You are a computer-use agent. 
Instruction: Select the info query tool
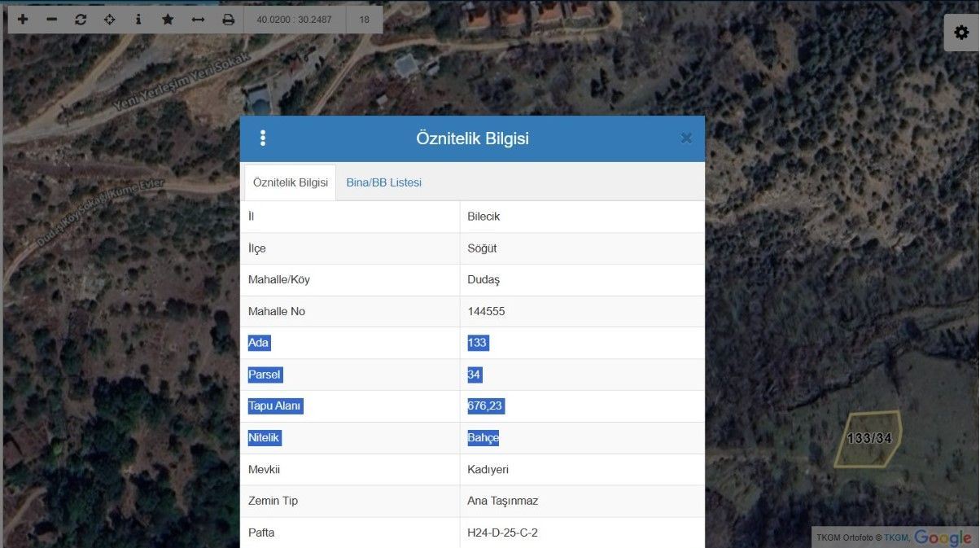(138, 20)
